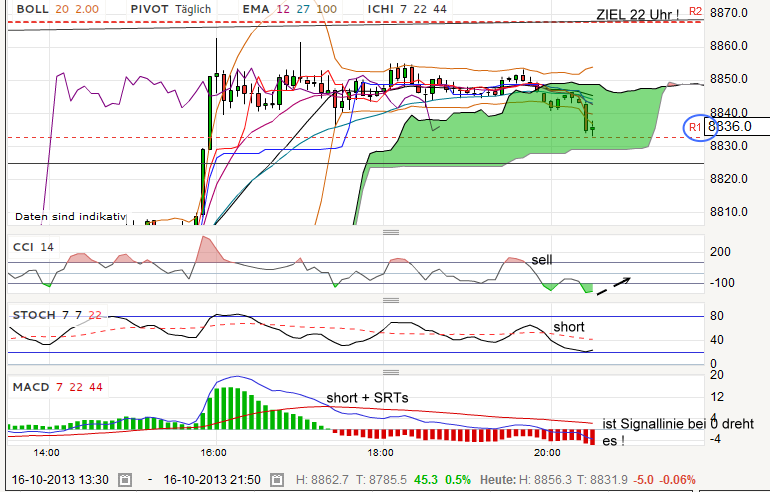
Task: Select the 'sell' annotation in CCI pane
Action: tap(542, 260)
